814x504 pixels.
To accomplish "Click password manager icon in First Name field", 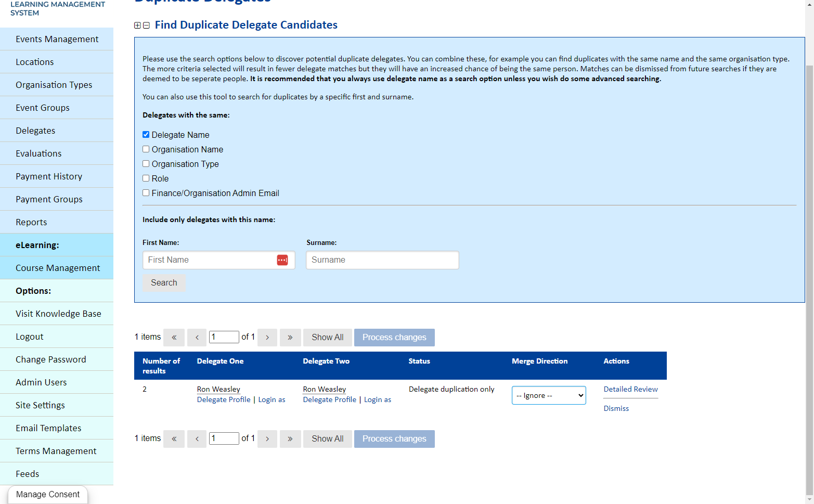I will [x=282, y=260].
